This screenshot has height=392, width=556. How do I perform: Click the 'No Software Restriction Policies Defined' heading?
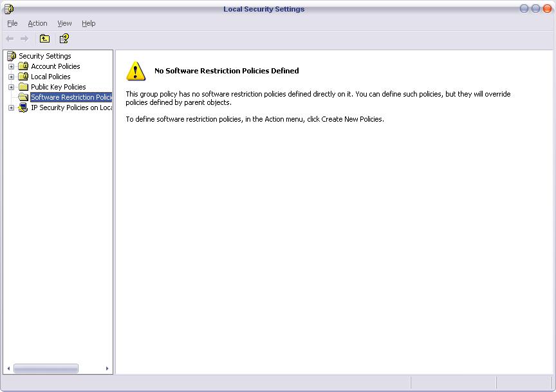(x=227, y=71)
